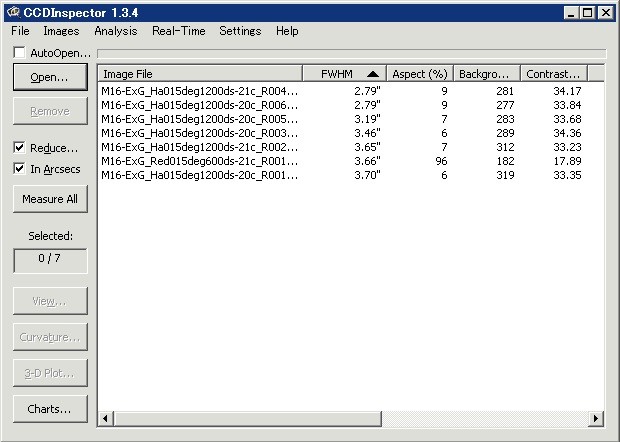This screenshot has height=442, width=620.
Task: Select row M16-ExG_Ha015deg1200ds-20c_R006
Action: pyautogui.click(x=351, y=105)
